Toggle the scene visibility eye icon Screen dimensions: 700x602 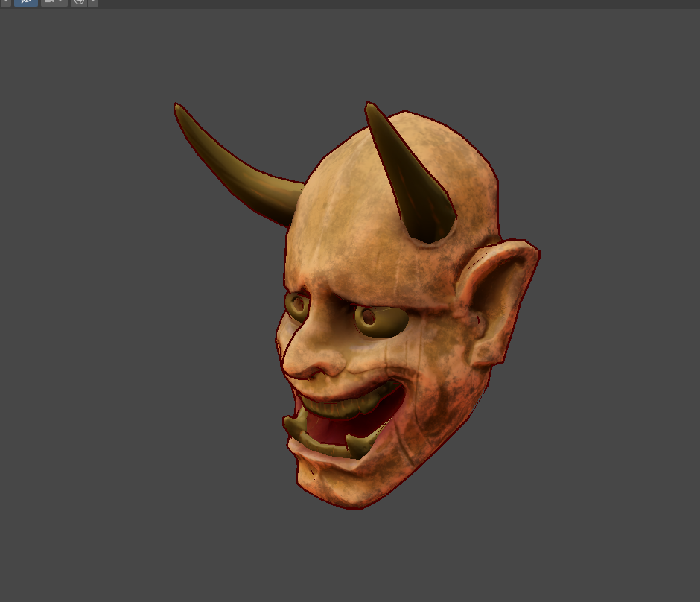coord(25,2)
